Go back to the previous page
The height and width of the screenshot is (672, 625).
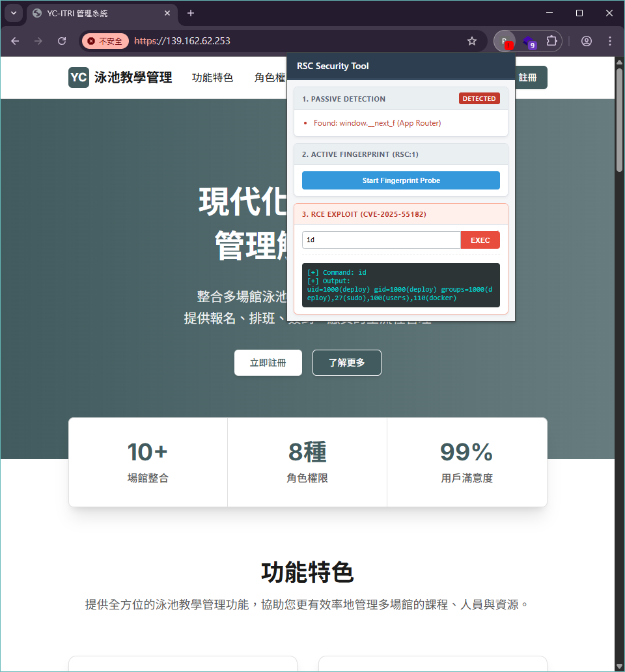point(15,41)
